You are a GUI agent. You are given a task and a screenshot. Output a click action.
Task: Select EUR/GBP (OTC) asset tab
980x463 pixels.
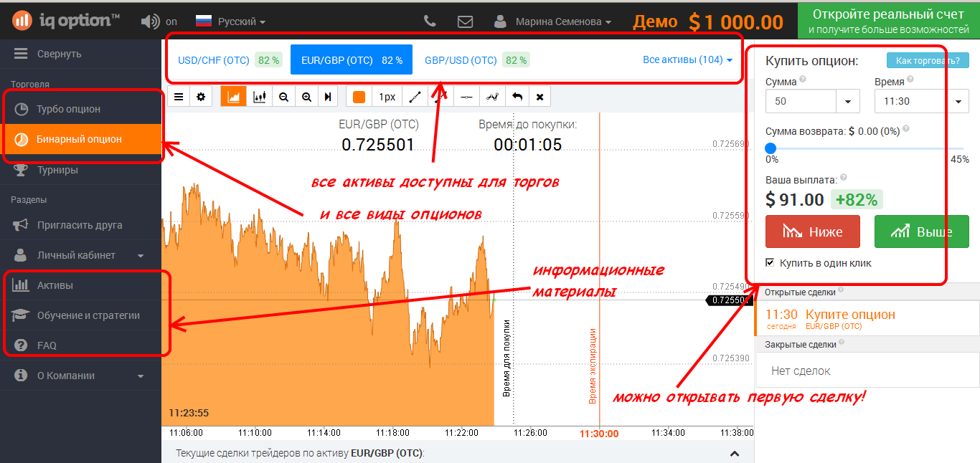tap(352, 59)
